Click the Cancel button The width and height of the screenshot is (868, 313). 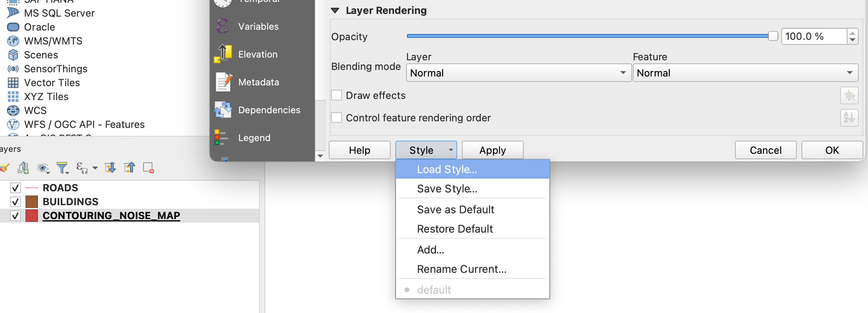(765, 150)
